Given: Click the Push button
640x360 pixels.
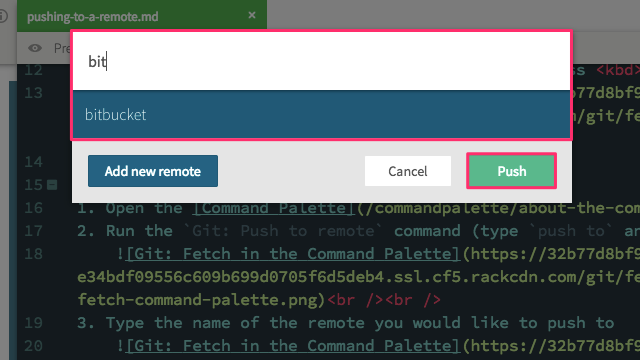Looking at the screenshot, I should coord(511,171).
